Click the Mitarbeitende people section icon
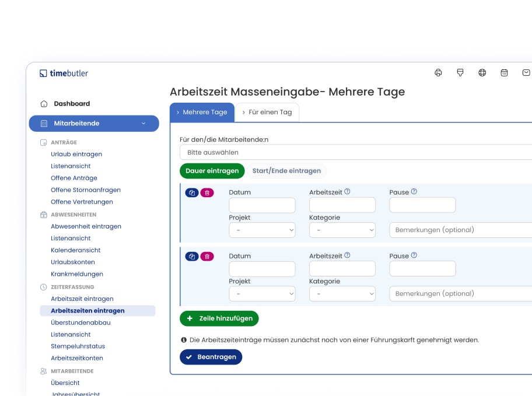This screenshot has height=396, width=532. click(43, 372)
